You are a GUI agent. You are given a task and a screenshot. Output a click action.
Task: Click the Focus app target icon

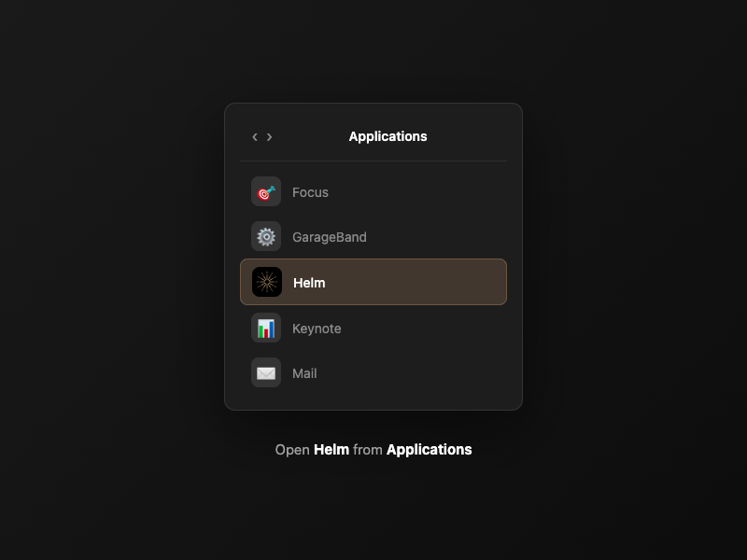click(266, 192)
